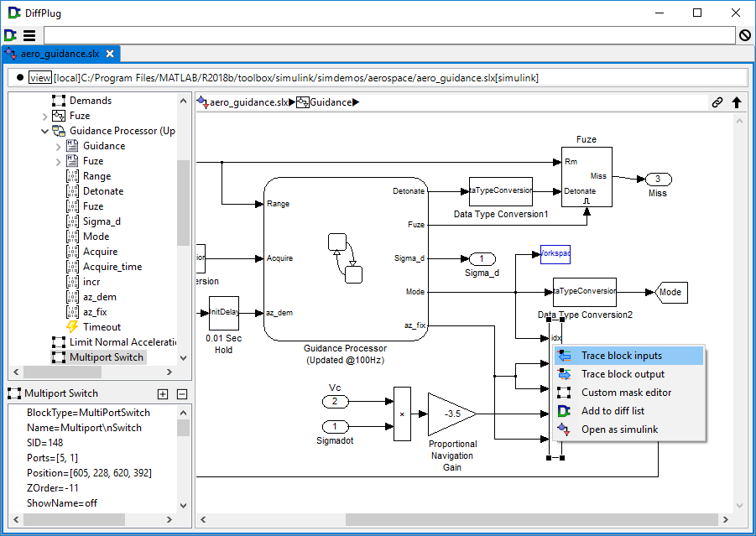Select Multiport Switch tree item
756x536 pixels.
(106, 357)
